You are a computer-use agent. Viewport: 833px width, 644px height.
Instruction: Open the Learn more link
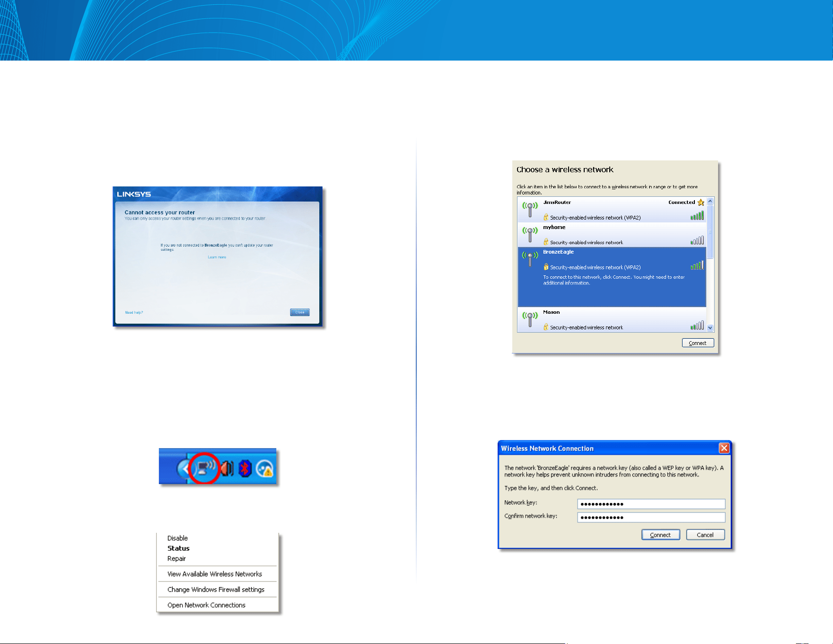tap(217, 257)
